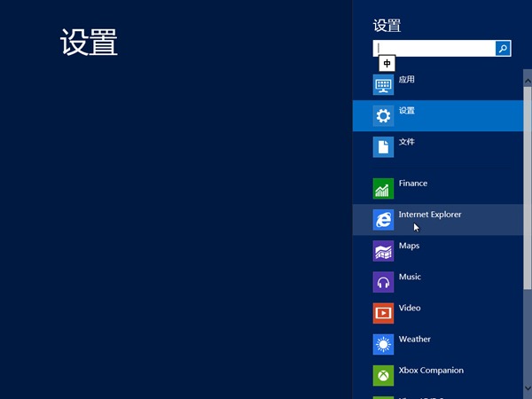Click the Finance app name
The image size is (532, 399).
(x=413, y=184)
